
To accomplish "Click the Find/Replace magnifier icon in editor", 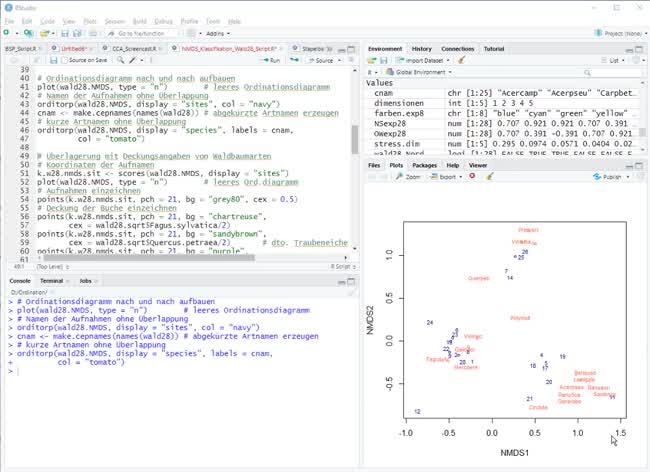I will coord(120,61).
